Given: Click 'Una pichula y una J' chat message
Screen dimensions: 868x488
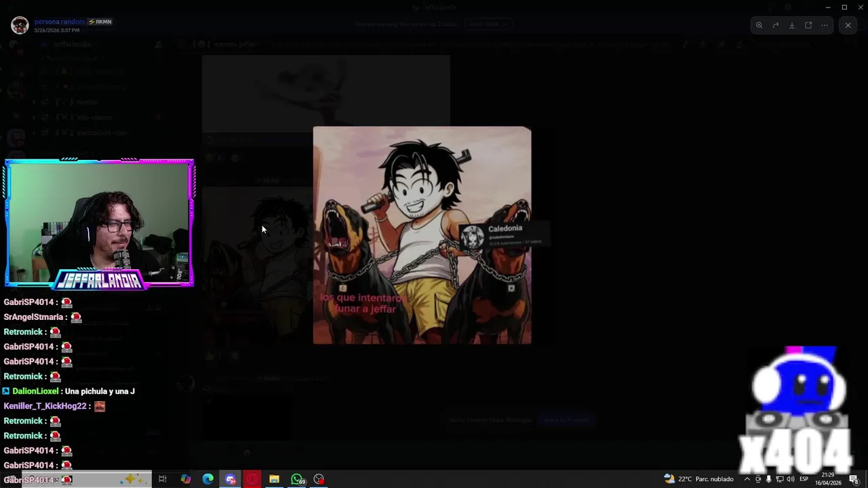Looking at the screenshot, I should click(x=100, y=391).
